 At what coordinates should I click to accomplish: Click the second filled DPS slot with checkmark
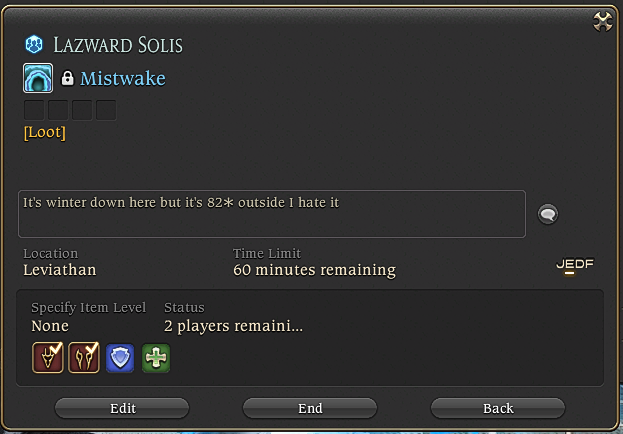tap(84, 358)
